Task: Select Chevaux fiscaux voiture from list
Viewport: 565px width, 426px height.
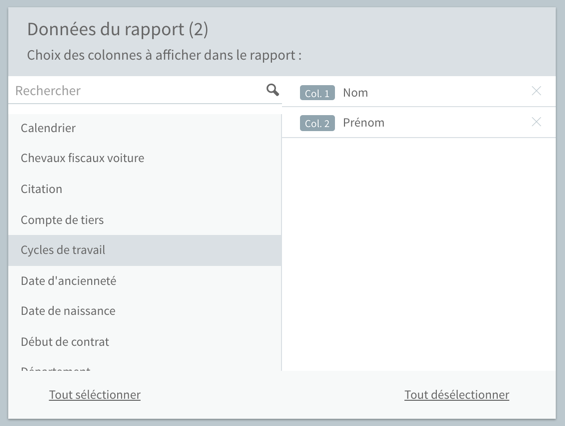Action: 145,158
